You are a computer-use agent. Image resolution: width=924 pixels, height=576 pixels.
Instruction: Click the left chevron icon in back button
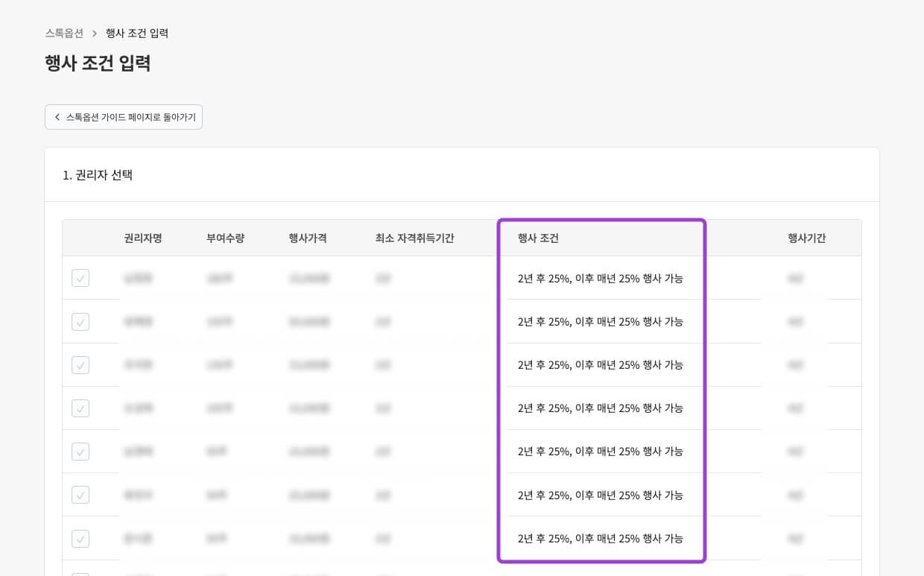57,117
